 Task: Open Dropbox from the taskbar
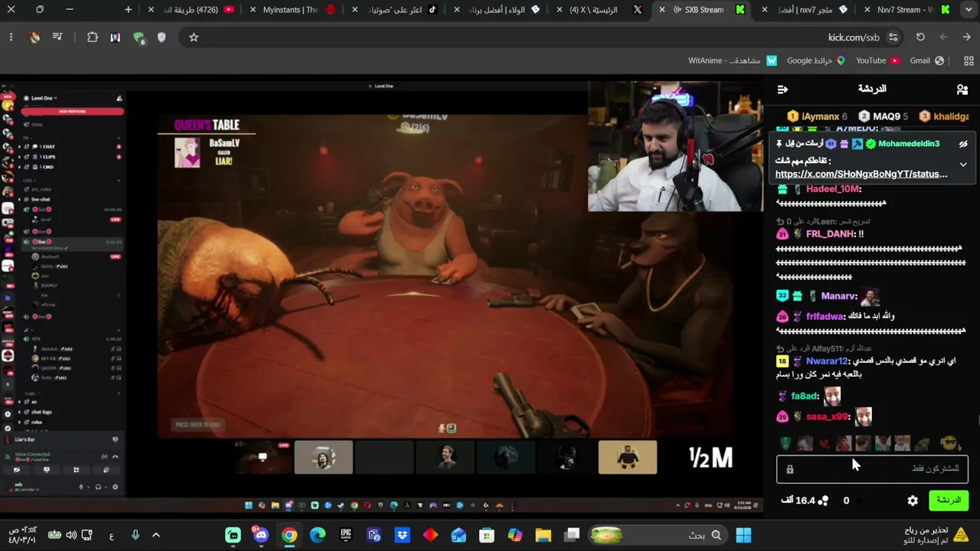click(x=402, y=536)
